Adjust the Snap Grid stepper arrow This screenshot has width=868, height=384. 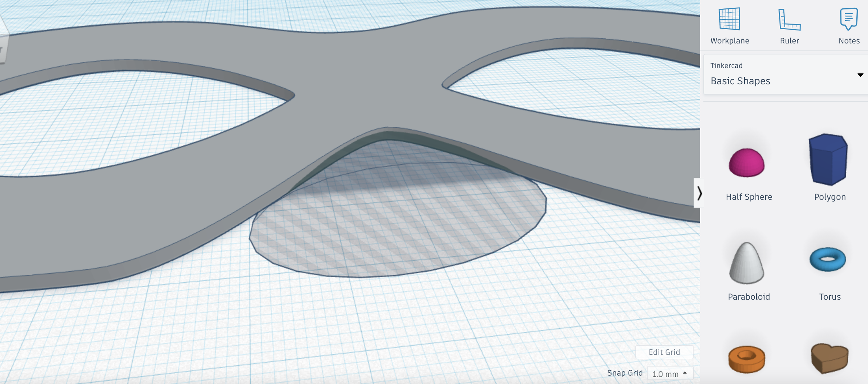(685, 372)
